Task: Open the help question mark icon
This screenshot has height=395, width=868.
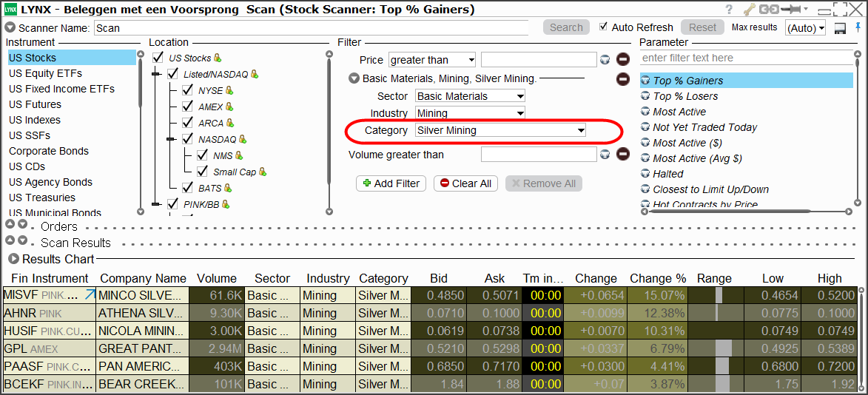Action: 729,10
